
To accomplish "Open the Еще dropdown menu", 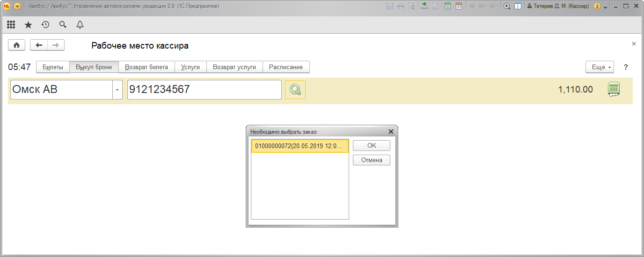I will (x=600, y=67).
